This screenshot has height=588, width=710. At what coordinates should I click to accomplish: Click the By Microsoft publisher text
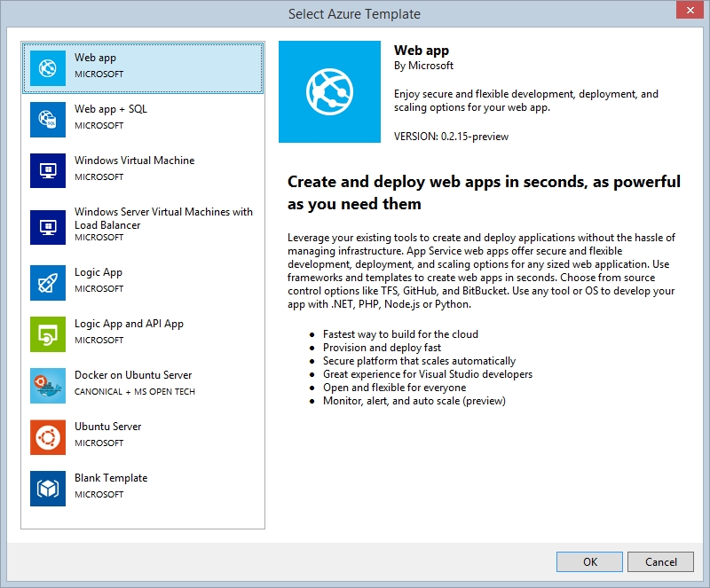click(423, 66)
